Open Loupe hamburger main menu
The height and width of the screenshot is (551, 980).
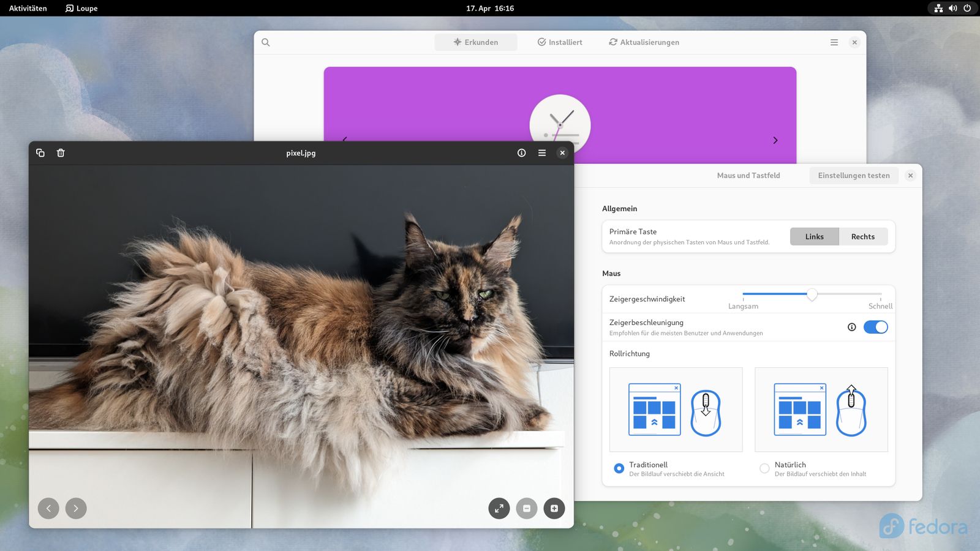(542, 153)
